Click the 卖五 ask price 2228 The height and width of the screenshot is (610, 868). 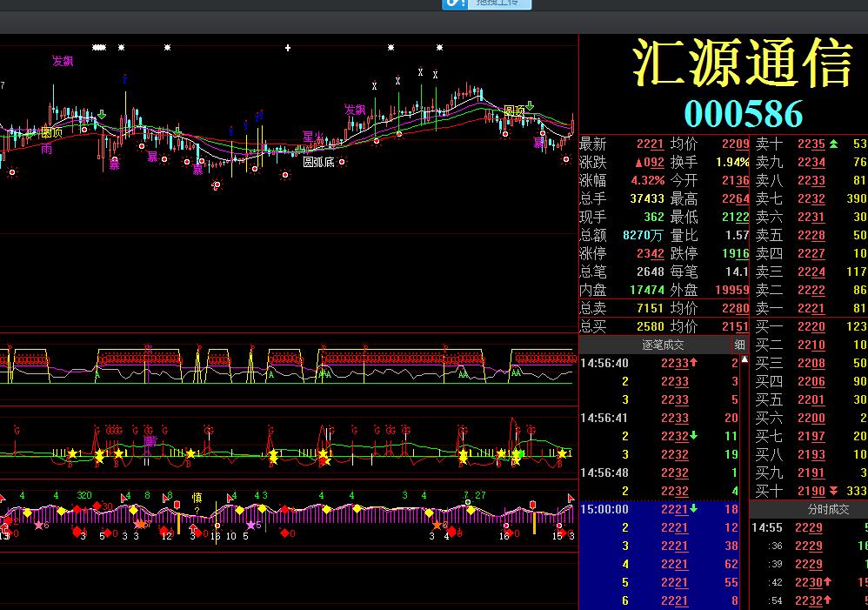coord(811,236)
